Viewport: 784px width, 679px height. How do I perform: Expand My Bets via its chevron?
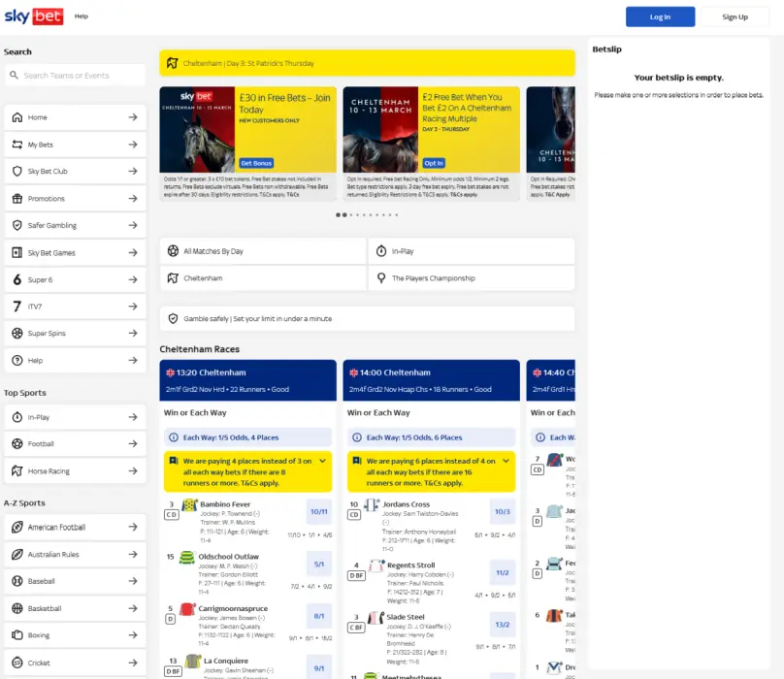pos(133,143)
